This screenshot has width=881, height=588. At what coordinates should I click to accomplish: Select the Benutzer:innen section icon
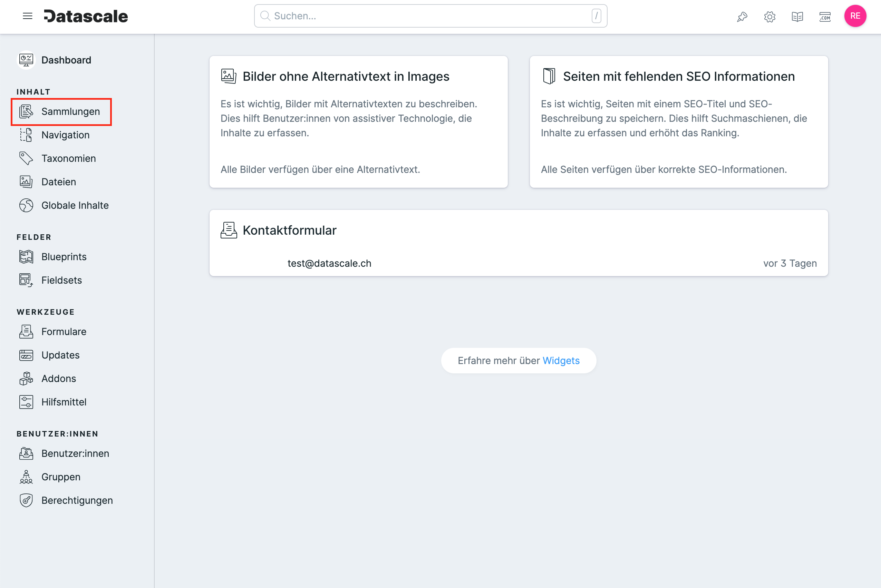(26, 453)
